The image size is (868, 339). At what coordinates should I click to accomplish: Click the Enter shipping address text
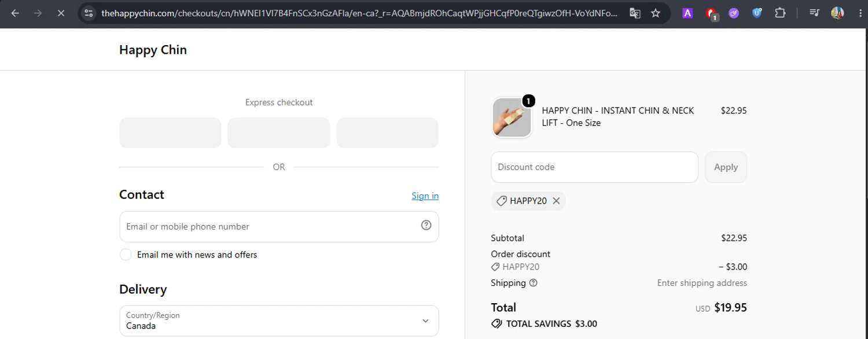tap(702, 283)
